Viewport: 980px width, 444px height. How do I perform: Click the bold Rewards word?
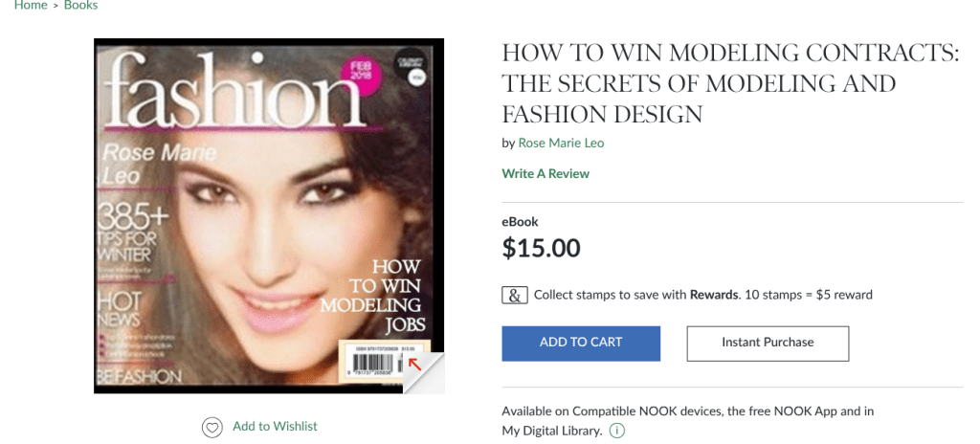[x=714, y=295]
